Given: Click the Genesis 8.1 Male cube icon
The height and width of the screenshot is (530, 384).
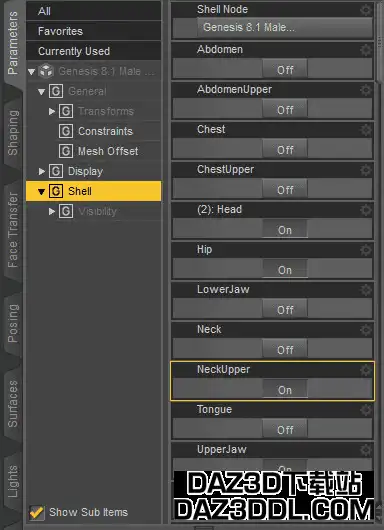Looking at the screenshot, I should 46,71.
